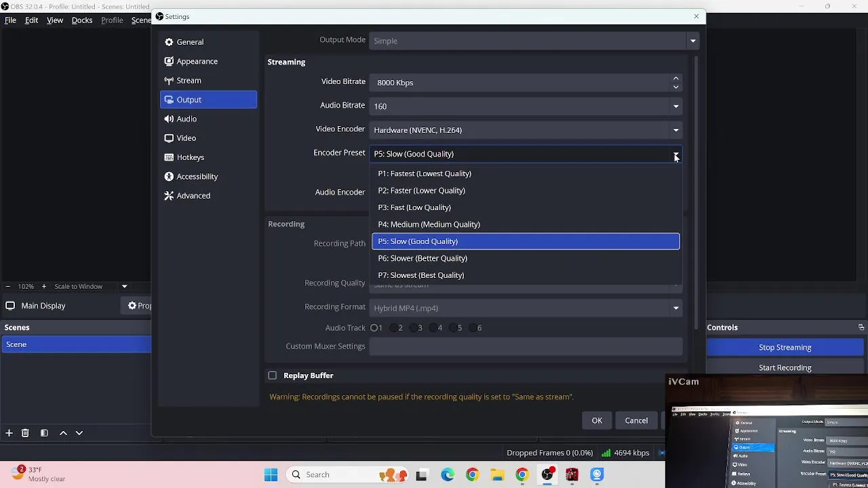Choose P7: Slowest (Best Quality) preset
Image resolution: width=868 pixels, height=488 pixels.
526,275
